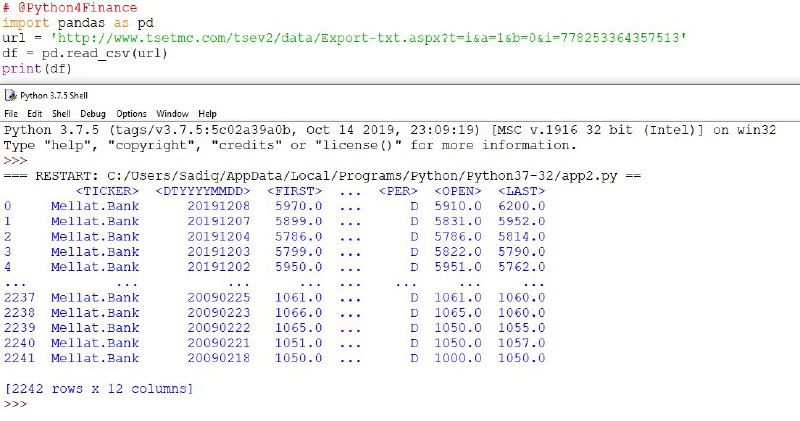Click date value 20191208
Screen dimensions: 800x421
tap(218, 206)
